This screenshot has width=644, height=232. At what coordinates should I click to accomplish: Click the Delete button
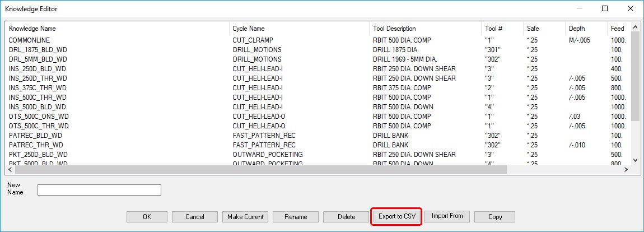click(x=347, y=217)
